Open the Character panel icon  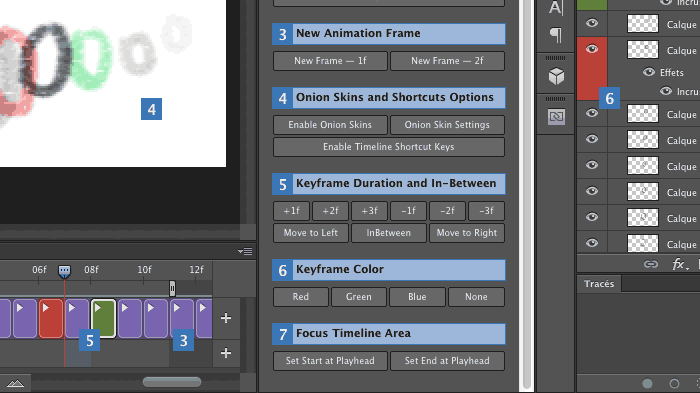point(556,8)
